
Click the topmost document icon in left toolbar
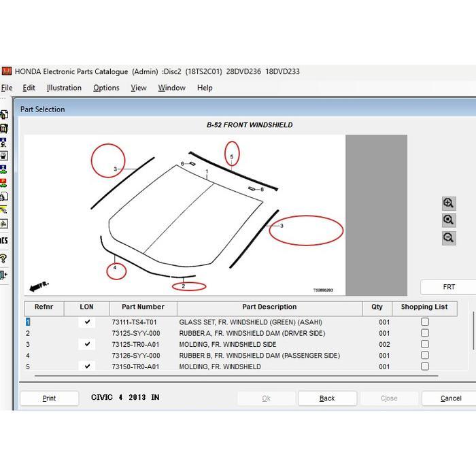[x=3, y=114]
